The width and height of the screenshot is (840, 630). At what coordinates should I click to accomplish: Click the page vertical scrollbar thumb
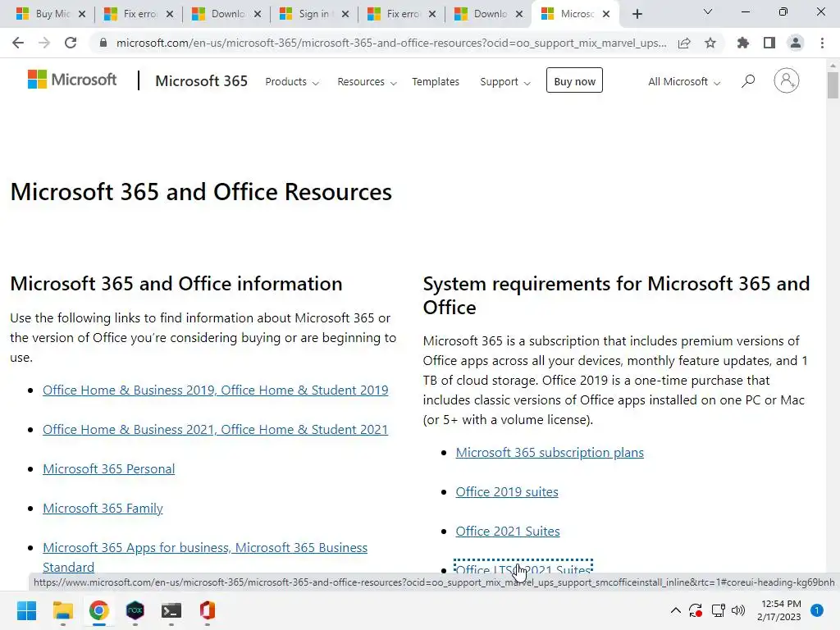coord(833,84)
